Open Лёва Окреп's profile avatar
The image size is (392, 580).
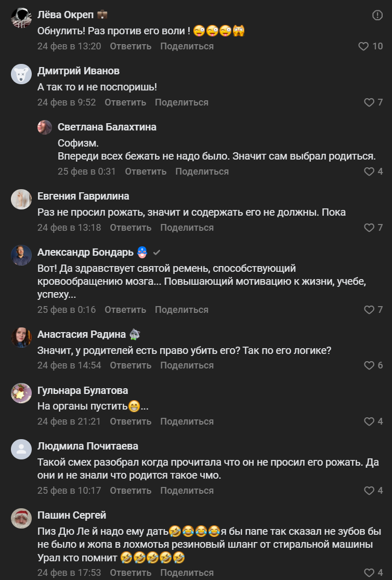[x=21, y=19]
